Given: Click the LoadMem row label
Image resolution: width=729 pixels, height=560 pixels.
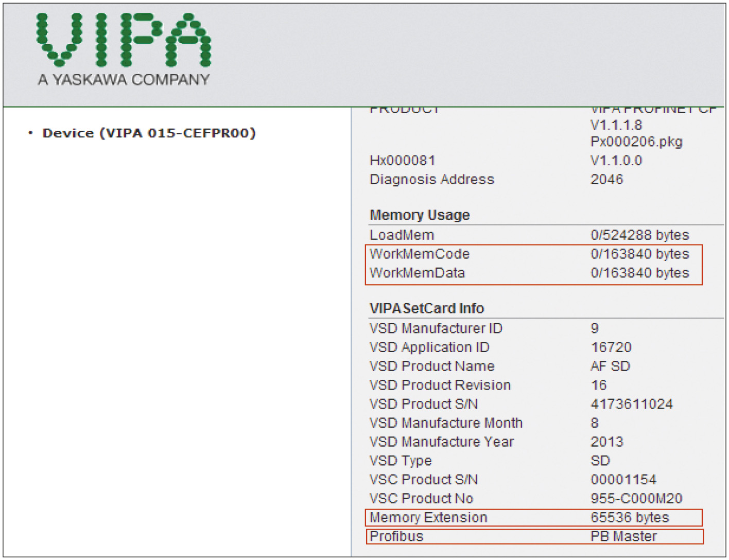Looking at the screenshot, I should [x=402, y=235].
